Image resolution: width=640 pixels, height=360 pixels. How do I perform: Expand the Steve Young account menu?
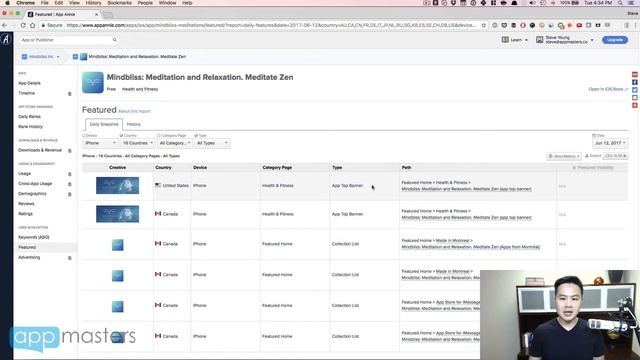565,40
